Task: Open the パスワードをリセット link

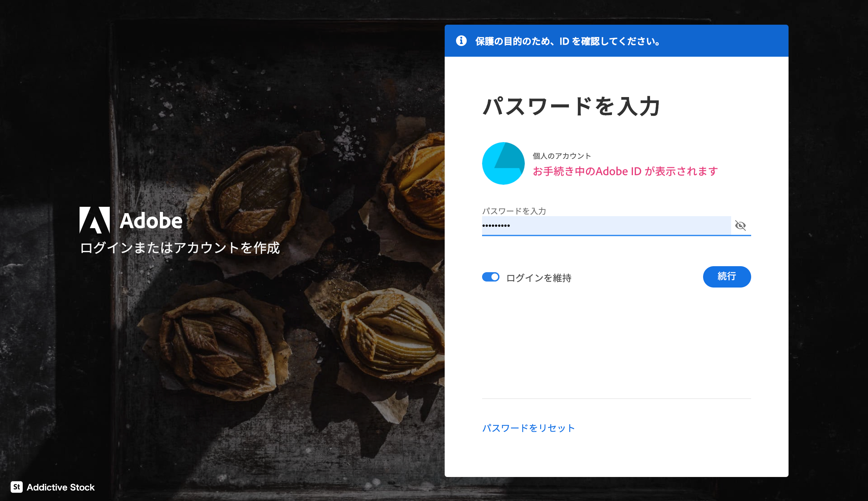Action: point(528,428)
